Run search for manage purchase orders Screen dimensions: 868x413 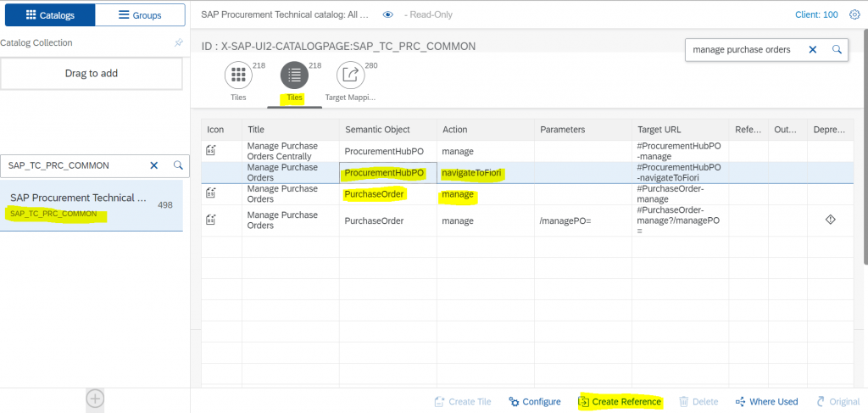click(x=837, y=50)
